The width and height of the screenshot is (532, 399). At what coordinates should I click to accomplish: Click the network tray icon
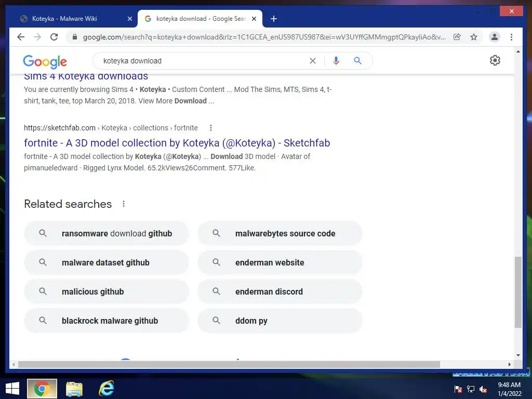click(471, 389)
